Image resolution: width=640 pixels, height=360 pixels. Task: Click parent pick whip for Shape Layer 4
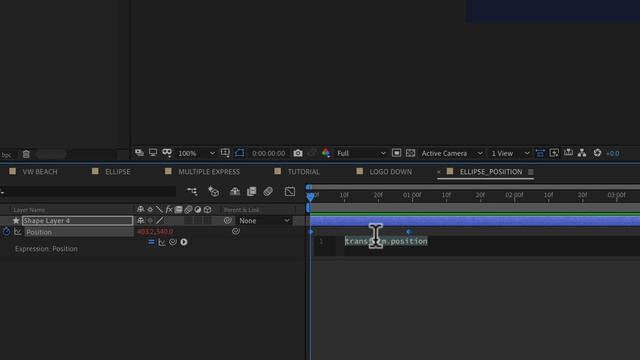point(228,220)
